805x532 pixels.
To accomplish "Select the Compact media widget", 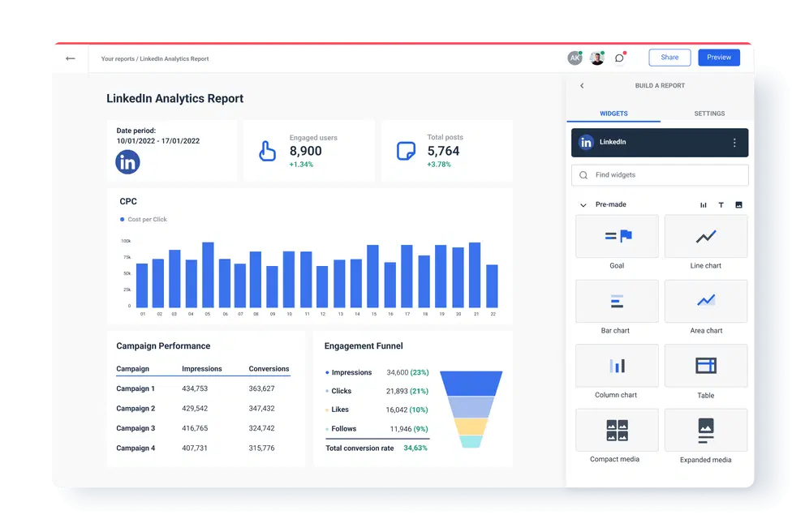I will tap(617, 430).
